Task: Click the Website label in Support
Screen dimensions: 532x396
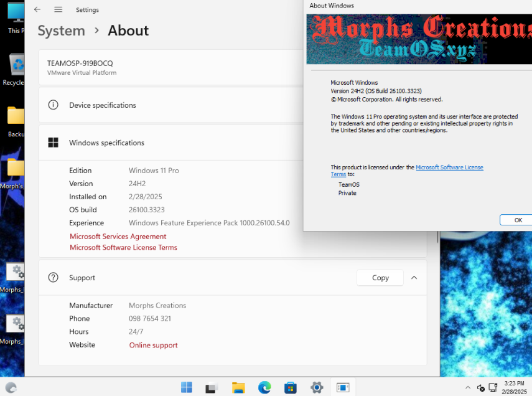Action: coord(82,345)
